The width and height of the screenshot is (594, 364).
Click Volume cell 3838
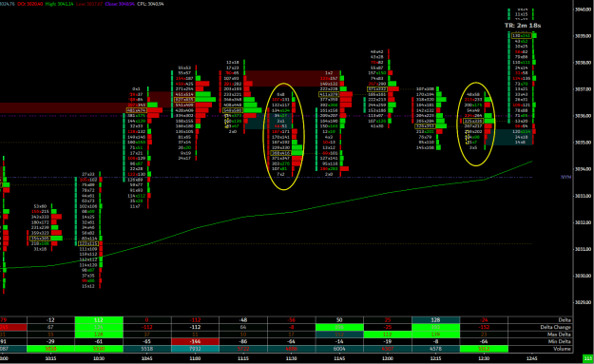50,349
